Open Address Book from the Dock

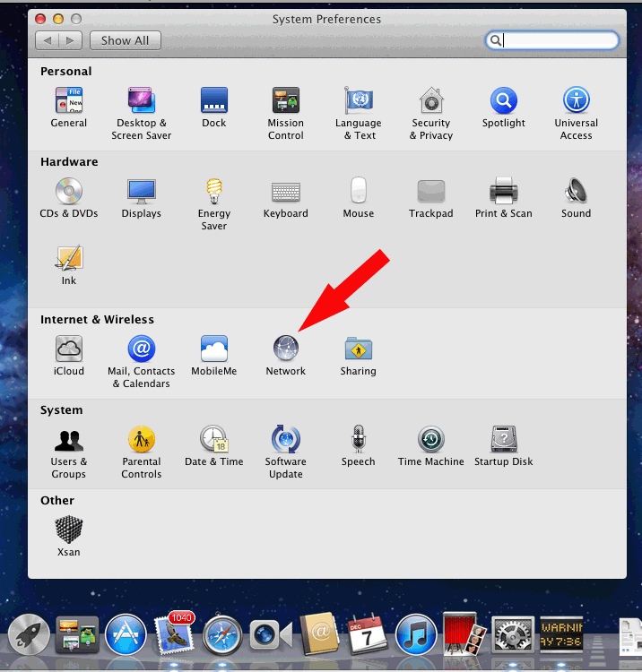319,633
